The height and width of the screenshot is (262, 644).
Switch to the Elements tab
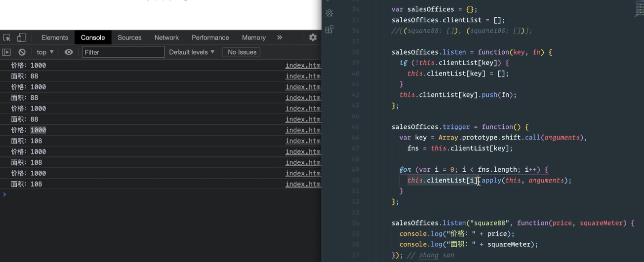point(55,37)
